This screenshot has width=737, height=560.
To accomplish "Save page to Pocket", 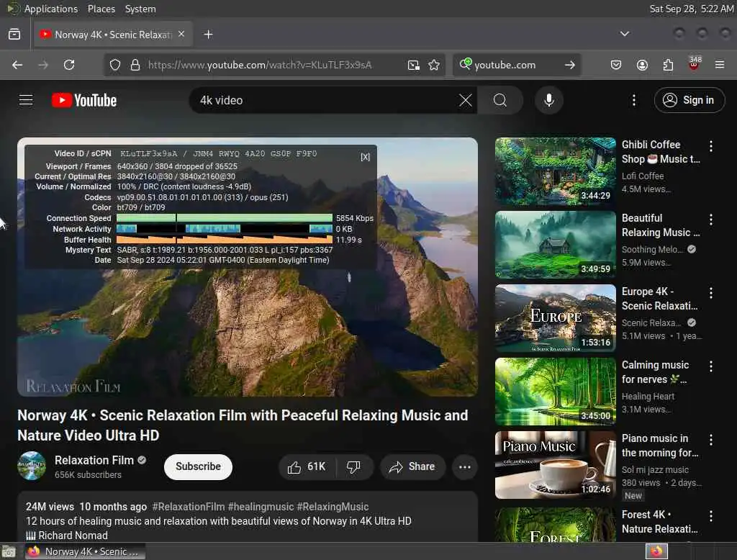I will (616, 65).
